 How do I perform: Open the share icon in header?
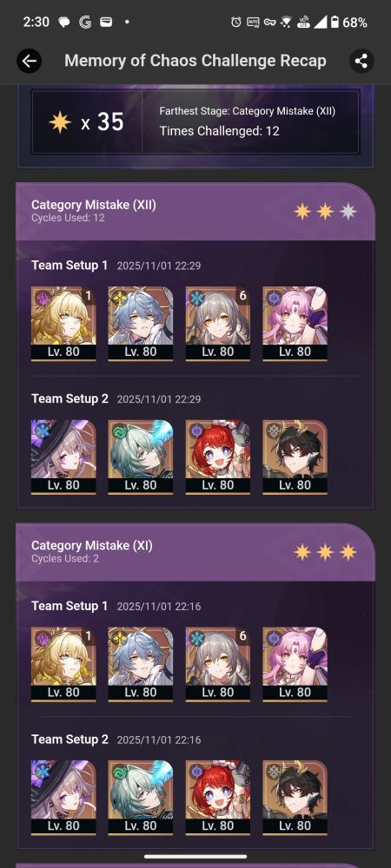click(361, 61)
